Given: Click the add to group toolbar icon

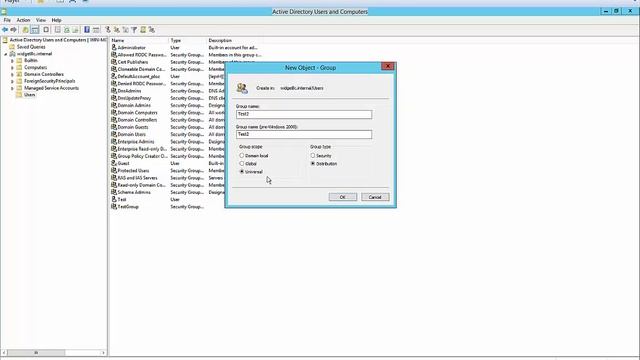Looking at the screenshot, I should 152,30.
